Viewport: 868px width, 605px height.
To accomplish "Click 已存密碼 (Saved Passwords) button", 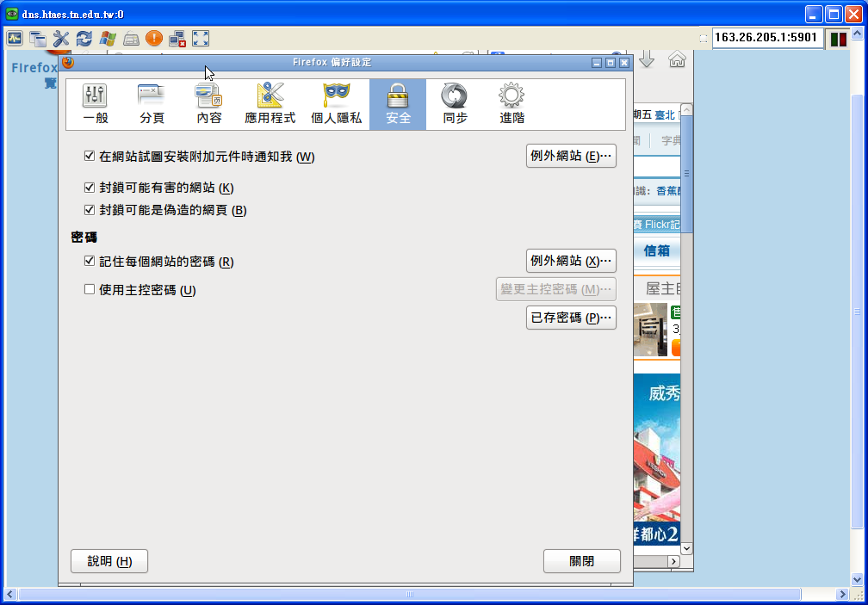I will point(571,318).
